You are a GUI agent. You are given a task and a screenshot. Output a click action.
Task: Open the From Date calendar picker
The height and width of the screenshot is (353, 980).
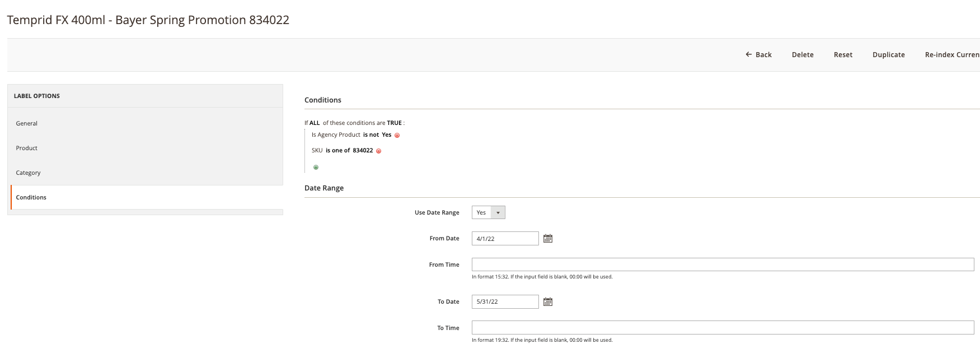click(548, 239)
